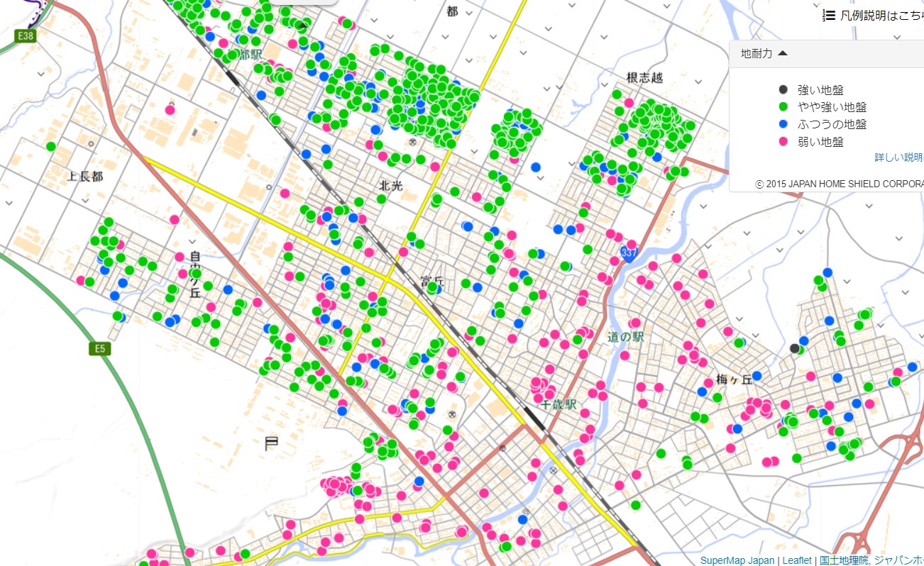Click the blue route 337 shield
This screenshot has width=924, height=566.
629,253
